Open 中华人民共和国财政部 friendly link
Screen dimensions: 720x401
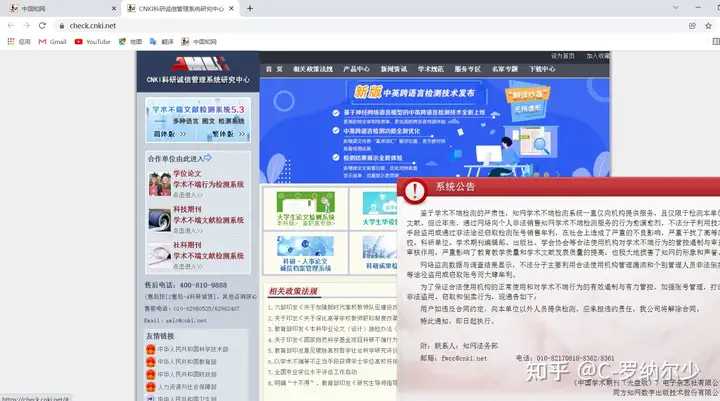tap(187, 374)
